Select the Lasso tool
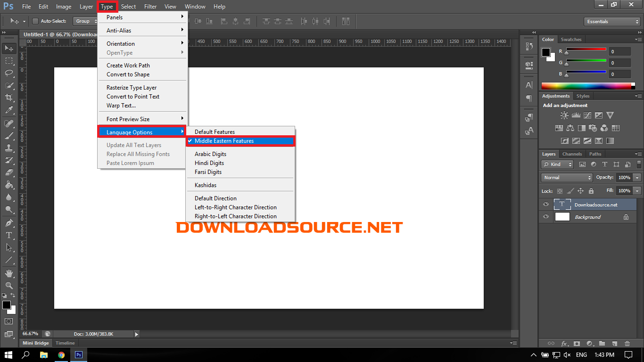 coord(9,73)
